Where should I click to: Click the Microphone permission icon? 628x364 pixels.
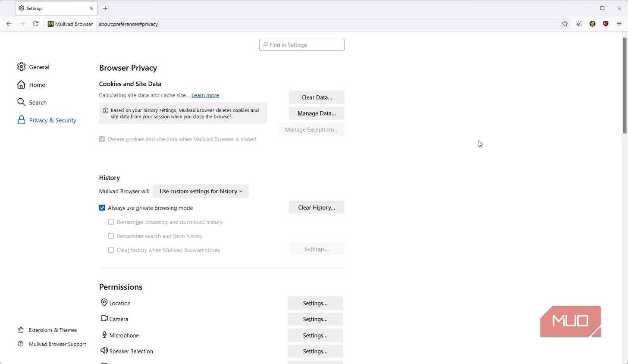pyautogui.click(x=104, y=335)
